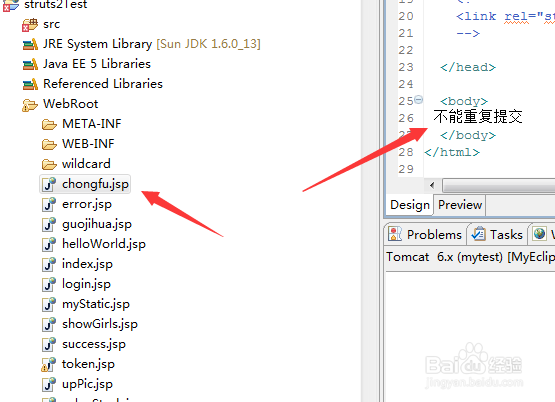Image resolution: width=555 pixels, height=402 pixels.
Task: Click the globe icon beside Tasks tab
Action: tap(539, 234)
